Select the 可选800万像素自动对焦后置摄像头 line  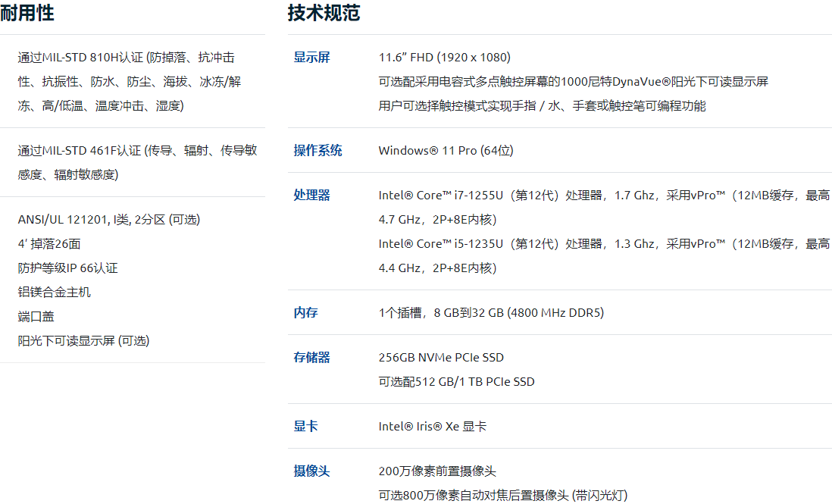pos(503,496)
